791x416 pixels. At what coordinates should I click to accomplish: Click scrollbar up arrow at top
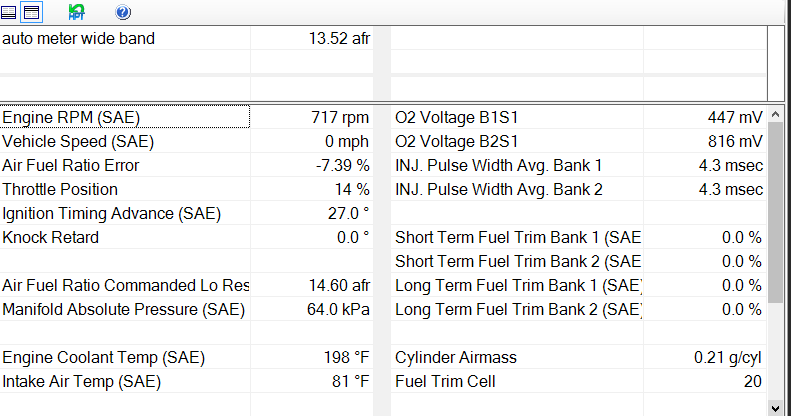(x=775, y=113)
